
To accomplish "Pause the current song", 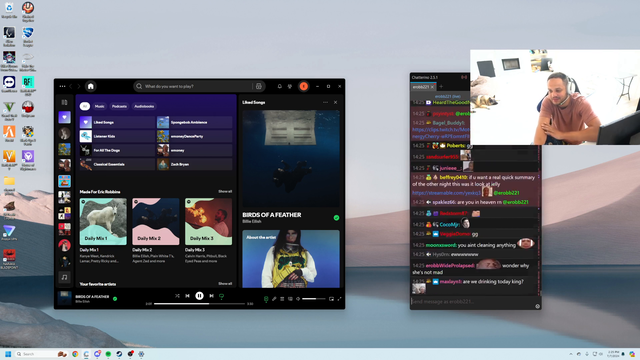I will pyautogui.click(x=199, y=296).
